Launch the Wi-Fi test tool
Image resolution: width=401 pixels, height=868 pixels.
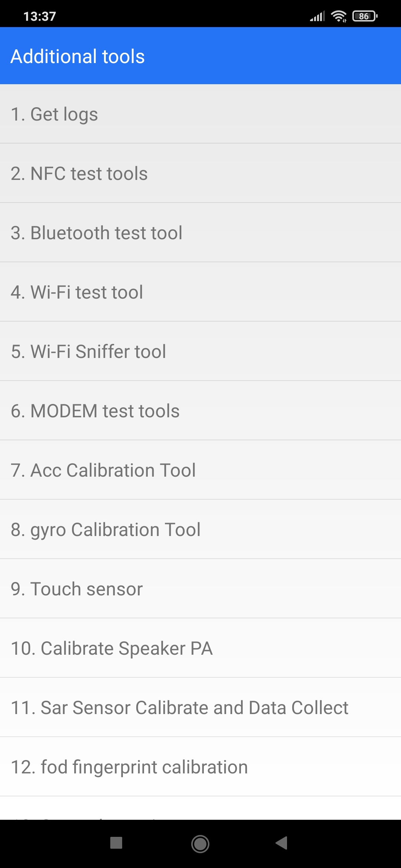pyautogui.click(x=200, y=292)
